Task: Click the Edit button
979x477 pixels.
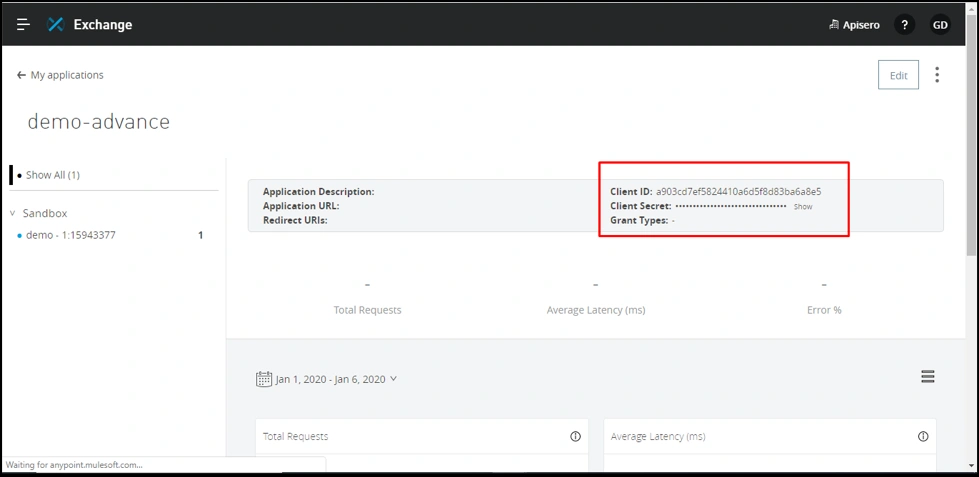Action: (x=898, y=75)
